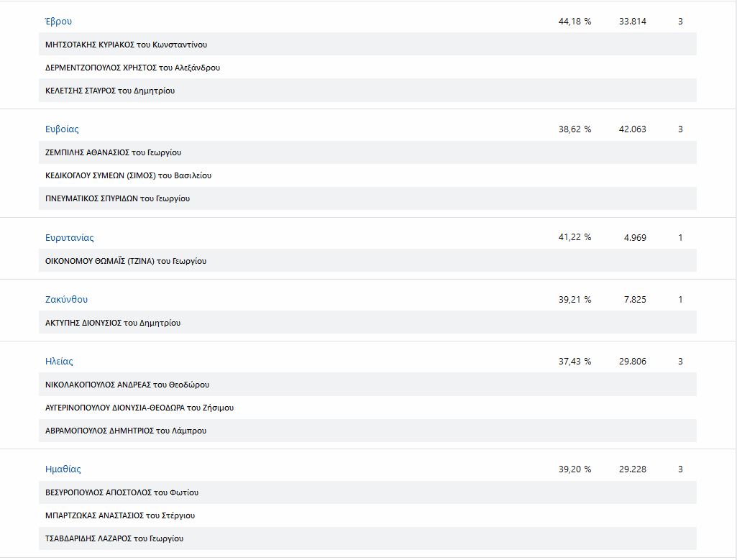
Task: Click the Ευρυτανίας region link
Action: tap(69, 238)
